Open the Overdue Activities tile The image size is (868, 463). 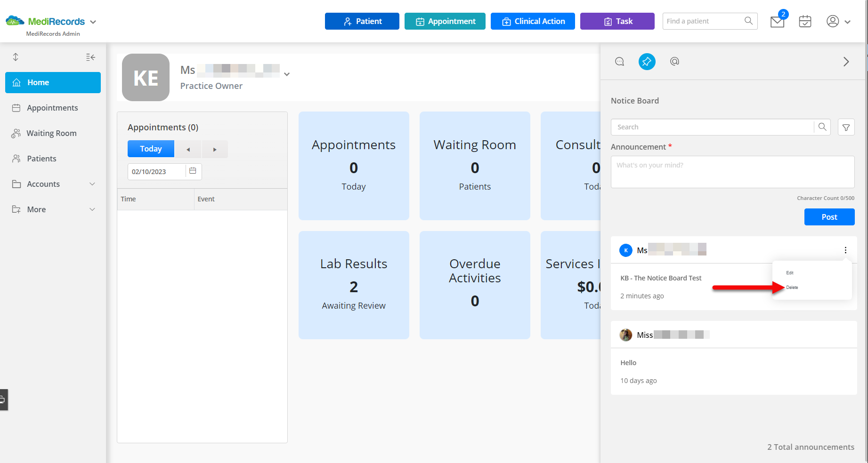[475, 285]
